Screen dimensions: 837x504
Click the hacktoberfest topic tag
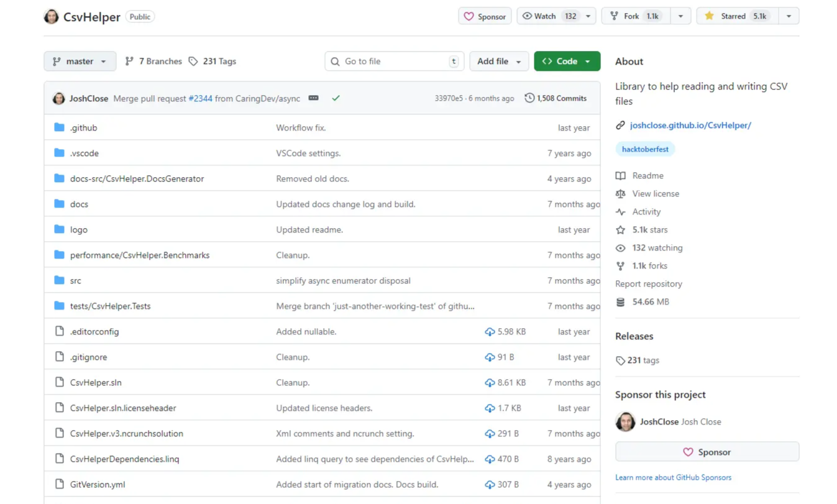(645, 149)
